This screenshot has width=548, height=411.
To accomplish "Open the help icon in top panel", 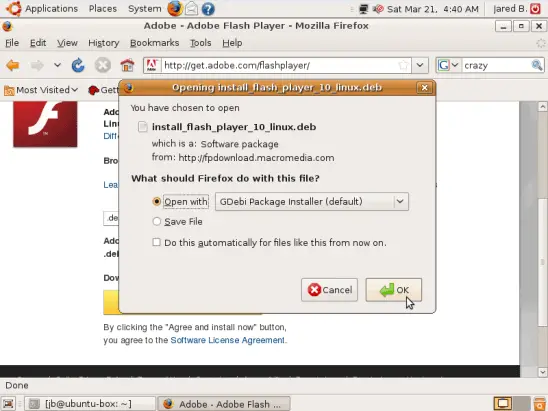I will click(x=208, y=9).
